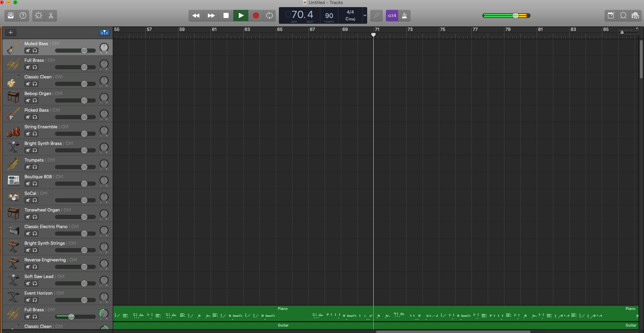Toggle the Catch playhead button
Screen dimensions: 644x333
[105, 33]
